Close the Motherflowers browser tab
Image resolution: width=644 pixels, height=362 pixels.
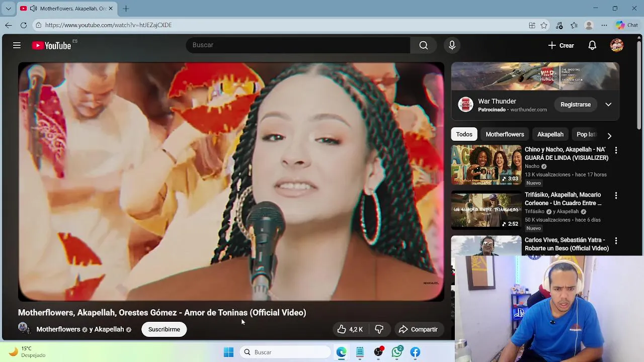[x=111, y=9]
